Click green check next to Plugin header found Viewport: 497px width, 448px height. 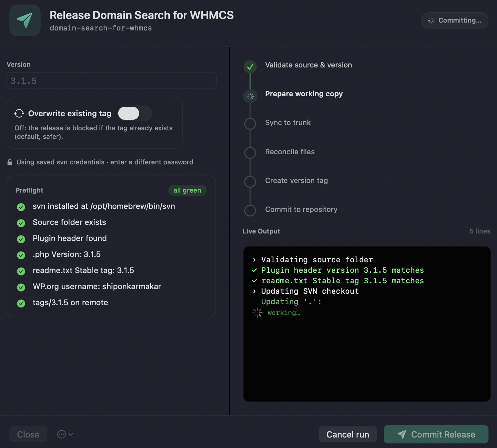point(21,239)
